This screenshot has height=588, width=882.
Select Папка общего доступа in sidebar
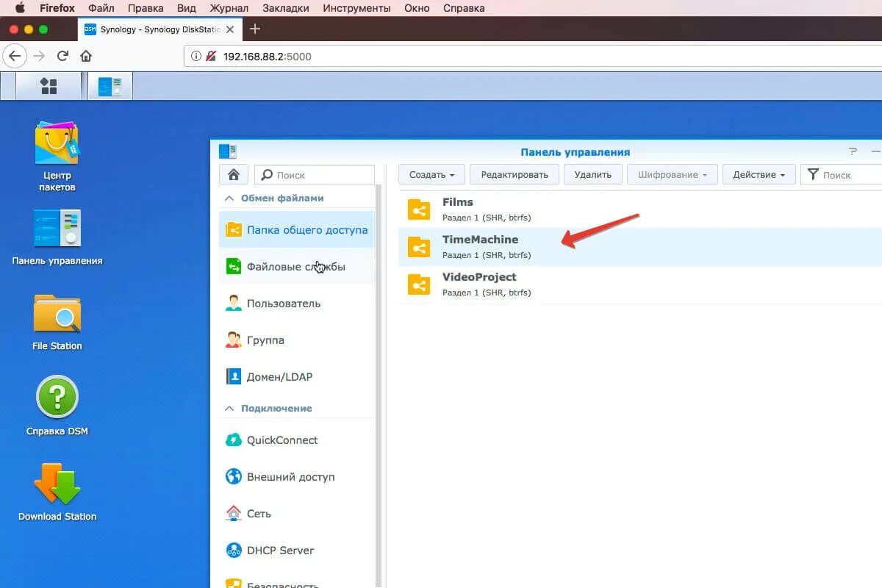(x=297, y=229)
